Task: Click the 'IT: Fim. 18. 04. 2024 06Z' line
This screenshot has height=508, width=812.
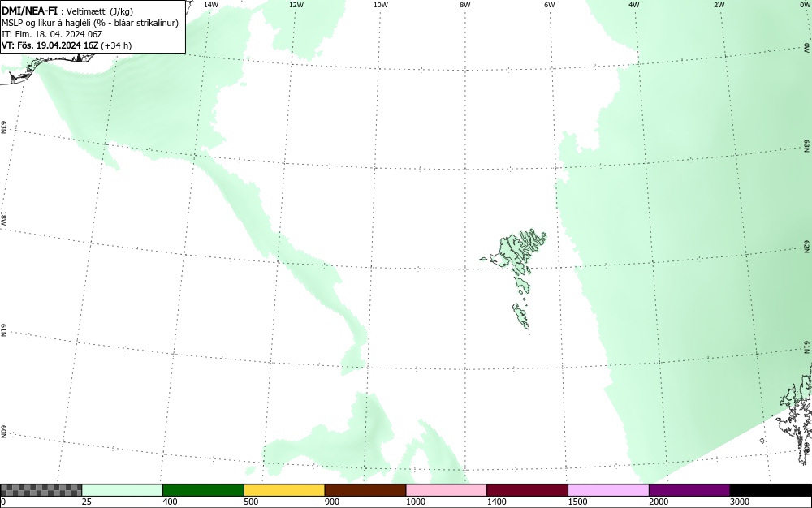Action: [52, 34]
